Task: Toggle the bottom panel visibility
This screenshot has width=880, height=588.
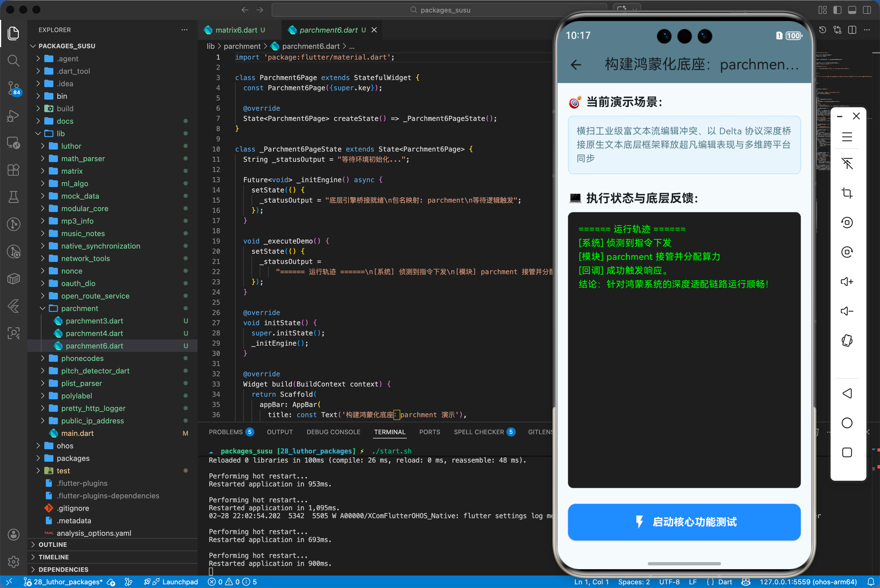Action: pyautogui.click(x=852, y=10)
